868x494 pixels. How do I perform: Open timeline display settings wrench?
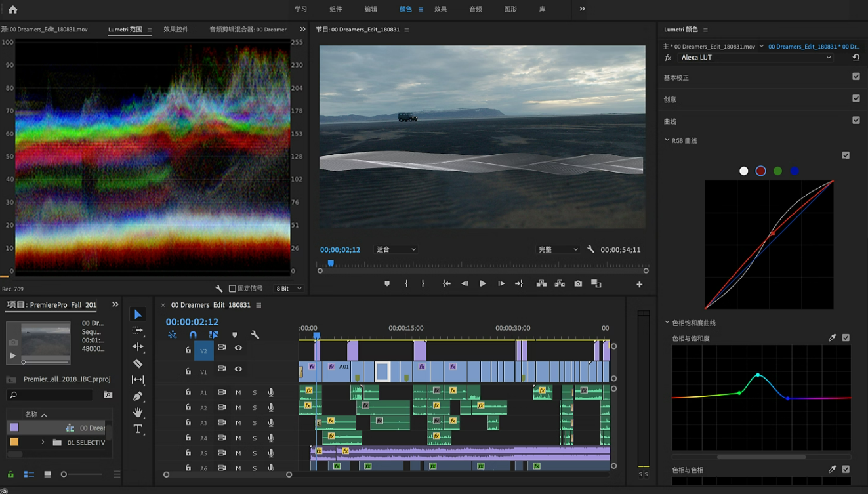[255, 335]
